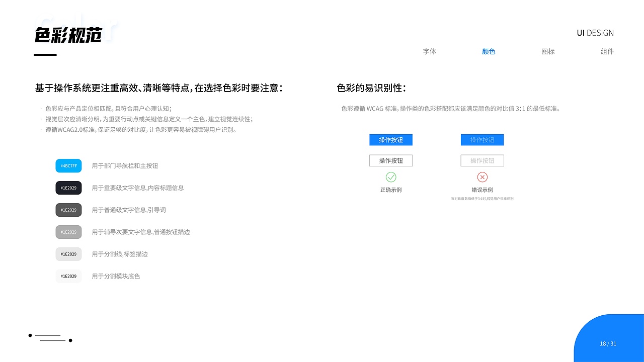Select the #4BC7FF blue color swatch
Image resolution: width=644 pixels, height=362 pixels.
[x=68, y=165]
